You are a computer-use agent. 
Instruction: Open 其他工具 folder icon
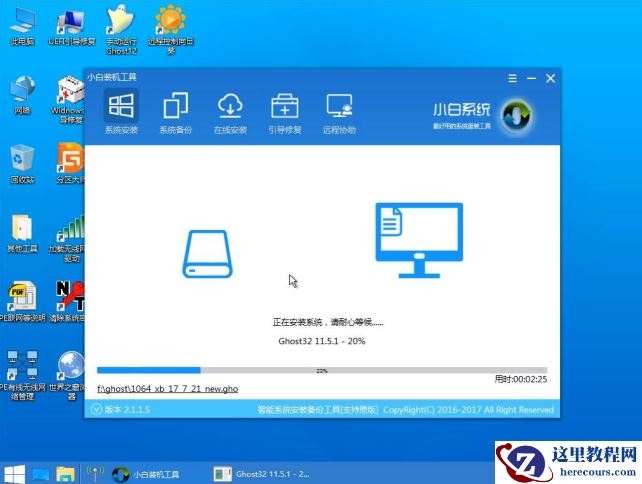pyautogui.click(x=23, y=233)
